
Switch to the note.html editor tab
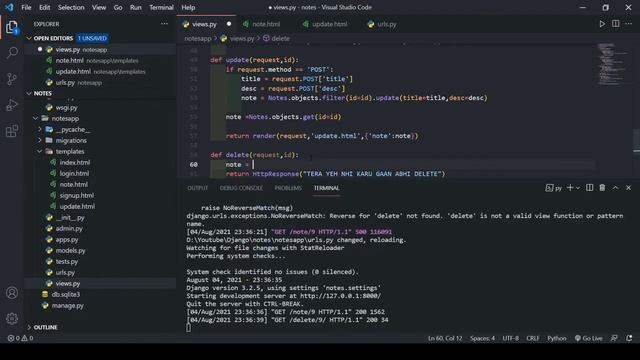tap(266, 24)
